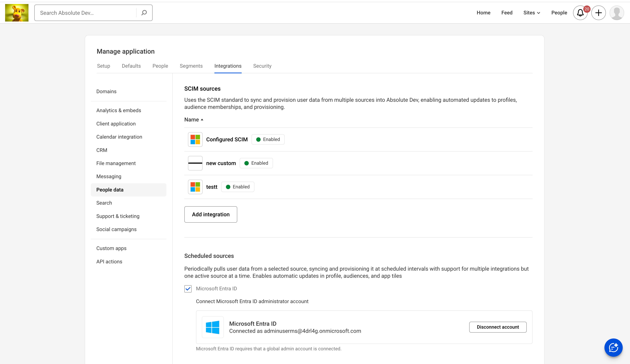Click the Disconnect account button
The image size is (630, 364).
click(498, 327)
